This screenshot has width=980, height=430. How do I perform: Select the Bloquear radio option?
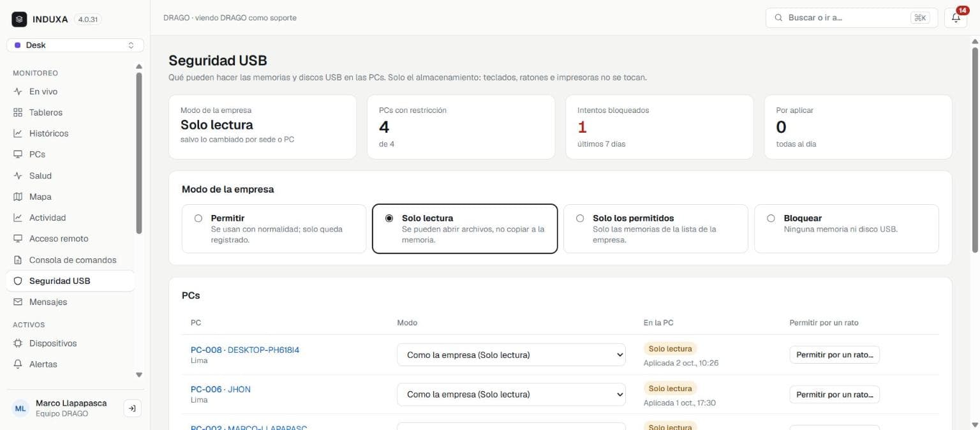click(771, 218)
